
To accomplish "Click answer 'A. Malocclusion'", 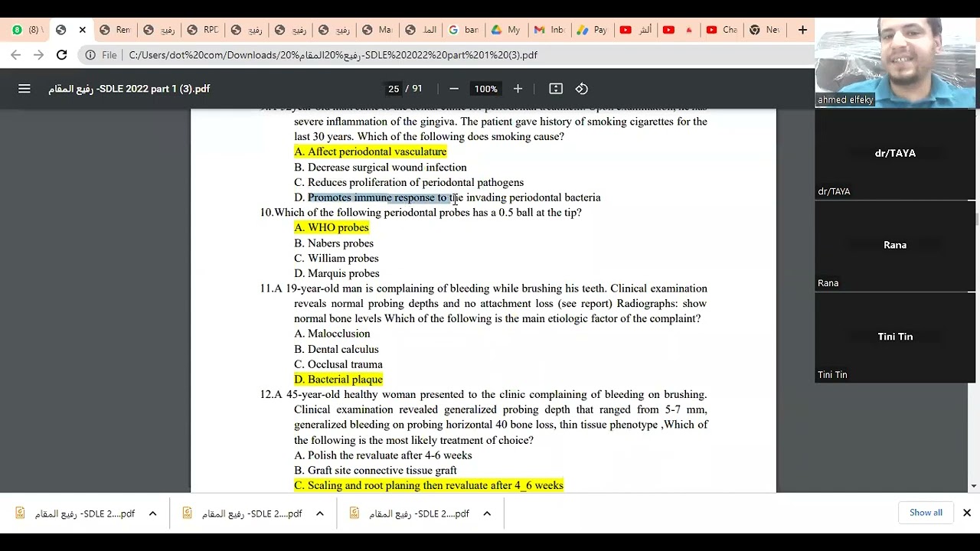I will (332, 334).
